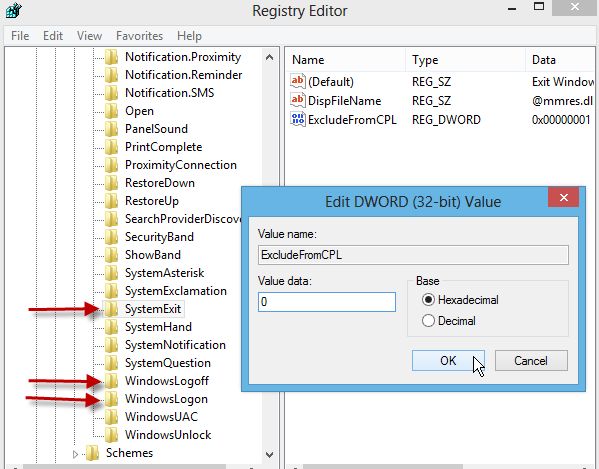Viewport: 599px width, 469px height.
Task: Click the SystemExit folder icon
Action: point(112,309)
